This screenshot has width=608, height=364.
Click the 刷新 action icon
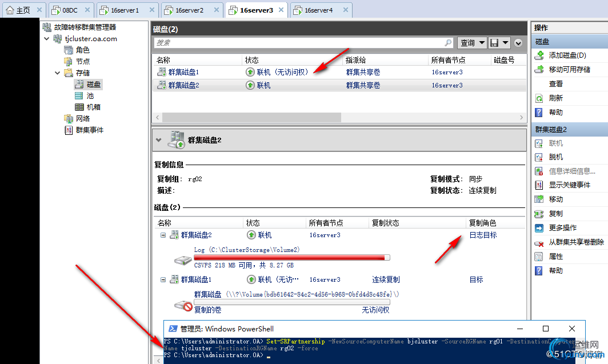(x=539, y=98)
